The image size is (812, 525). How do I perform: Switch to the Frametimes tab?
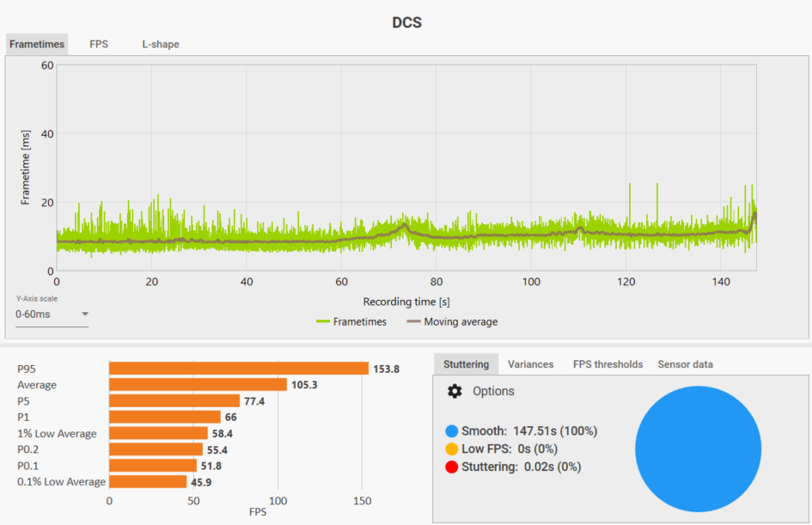tap(37, 44)
